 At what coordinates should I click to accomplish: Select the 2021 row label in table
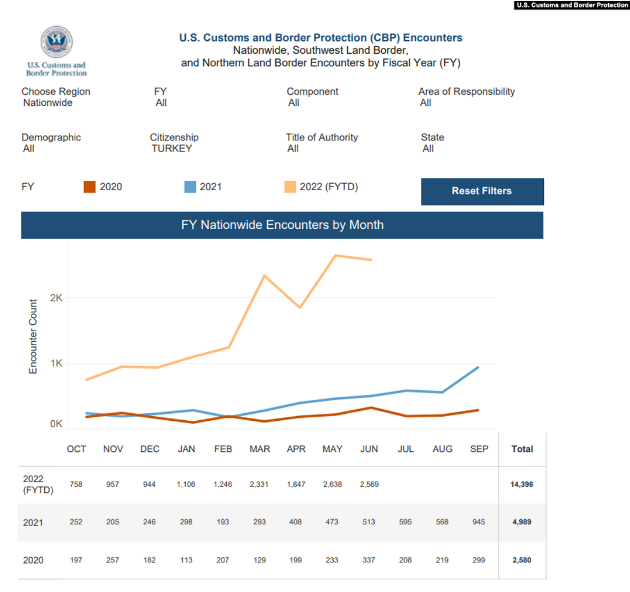[x=32, y=522]
